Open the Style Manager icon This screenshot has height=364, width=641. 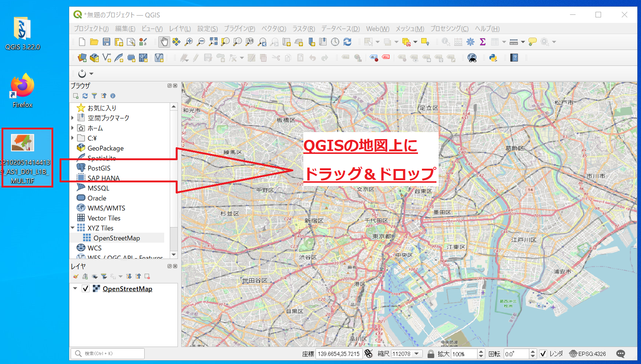click(143, 42)
